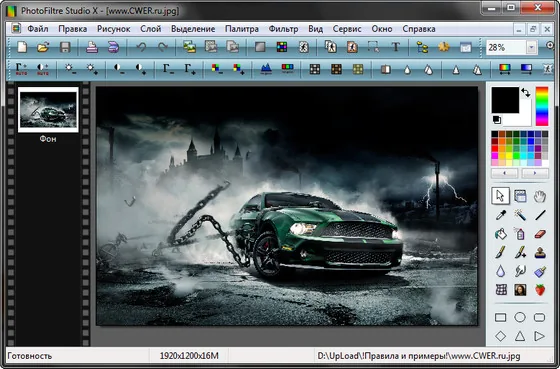Select the strawberry Nozzle tool
This screenshot has width=560, height=369.
tap(540, 290)
